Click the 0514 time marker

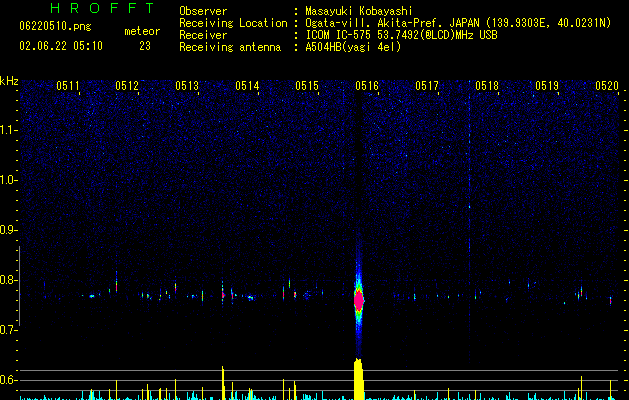[247, 86]
